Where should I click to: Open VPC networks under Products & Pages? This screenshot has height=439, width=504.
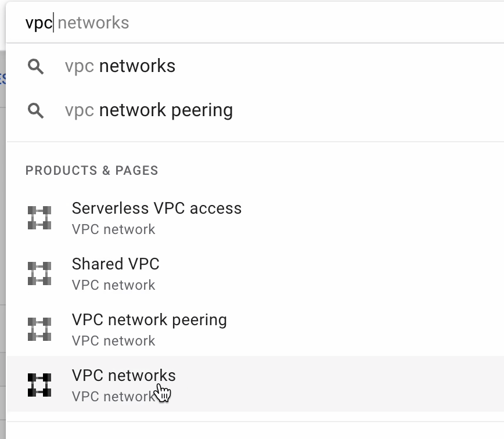(x=124, y=376)
